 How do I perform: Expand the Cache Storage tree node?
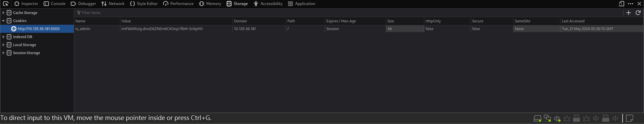(3, 13)
